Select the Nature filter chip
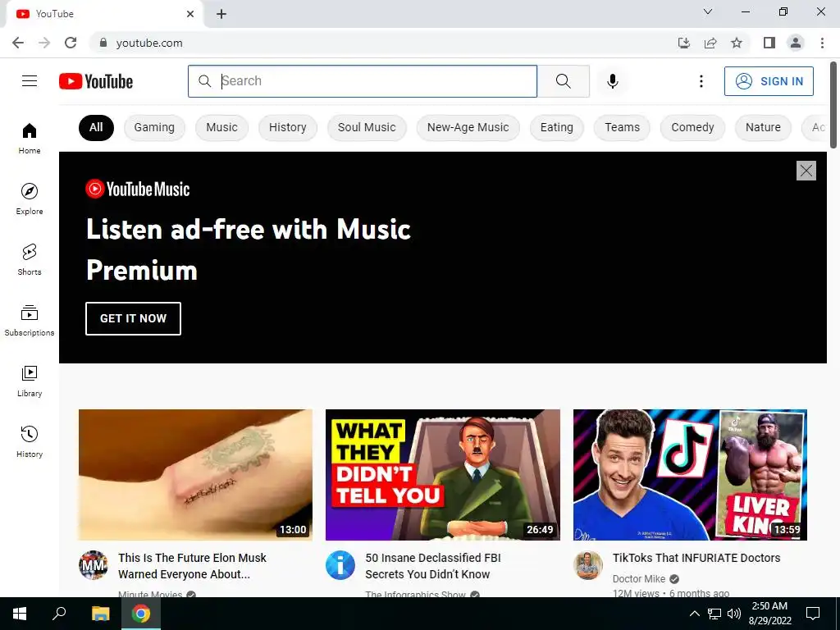Image resolution: width=840 pixels, height=630 pixels. tap(763, 127)
